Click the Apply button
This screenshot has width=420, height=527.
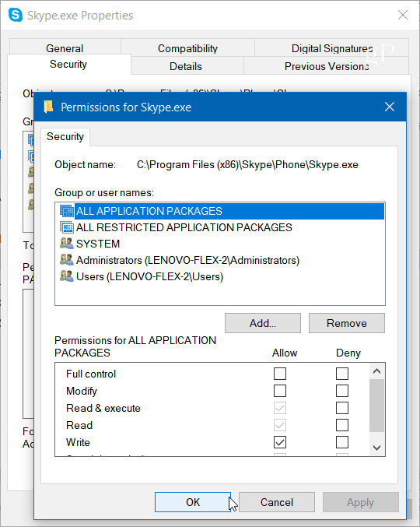(x=361, y=502)
